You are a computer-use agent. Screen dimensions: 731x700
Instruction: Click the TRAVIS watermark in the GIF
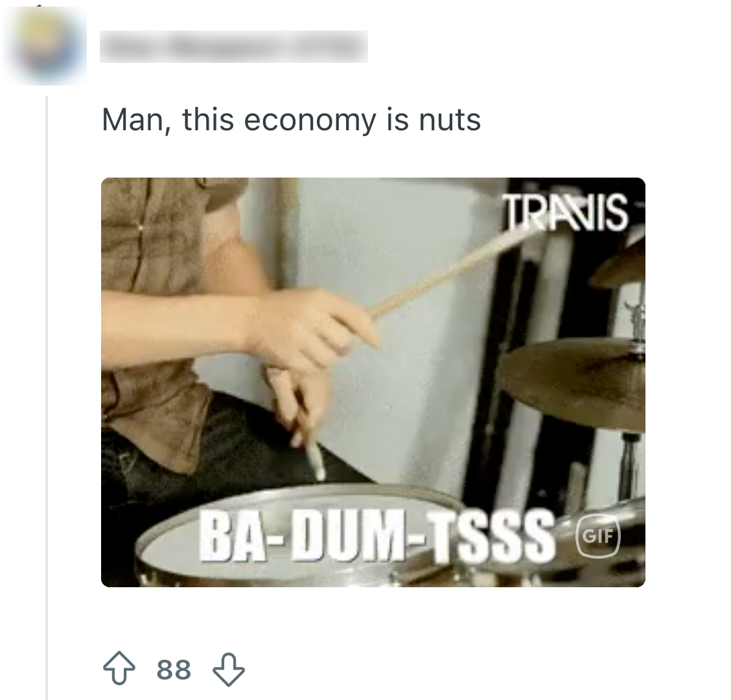[564, 212]
